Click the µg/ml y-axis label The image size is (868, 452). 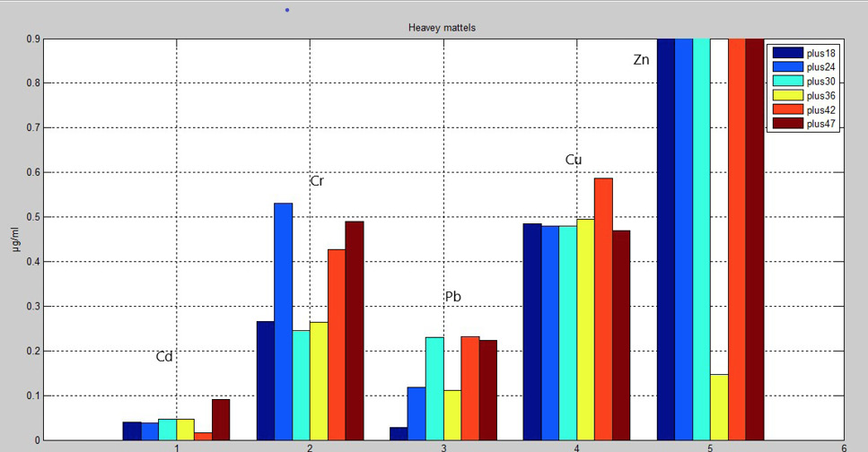tap(15, 239)
